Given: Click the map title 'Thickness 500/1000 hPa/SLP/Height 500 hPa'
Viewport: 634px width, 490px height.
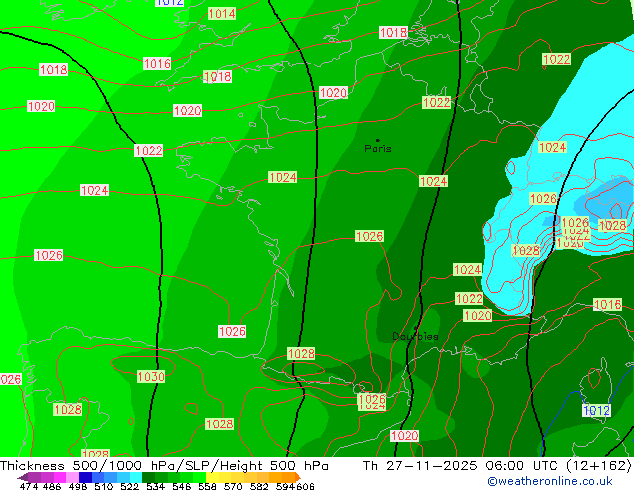Looking at the screenshot, I should [164, 466].
